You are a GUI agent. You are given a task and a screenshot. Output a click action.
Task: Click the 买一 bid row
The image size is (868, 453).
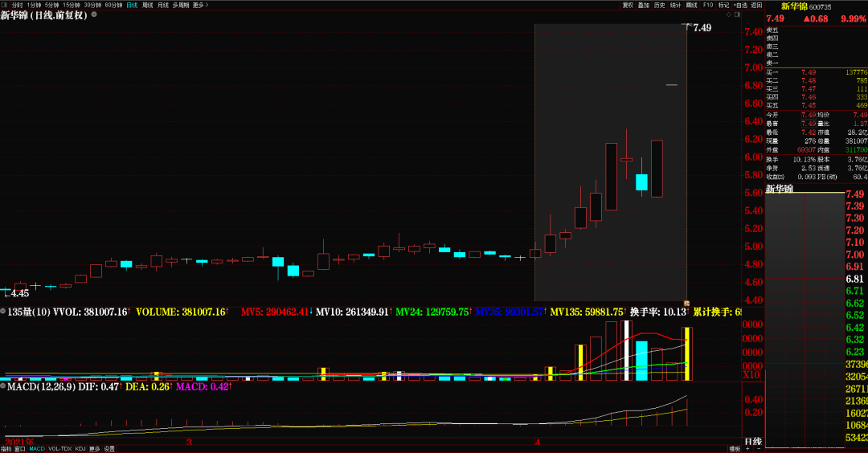(817, 72)
